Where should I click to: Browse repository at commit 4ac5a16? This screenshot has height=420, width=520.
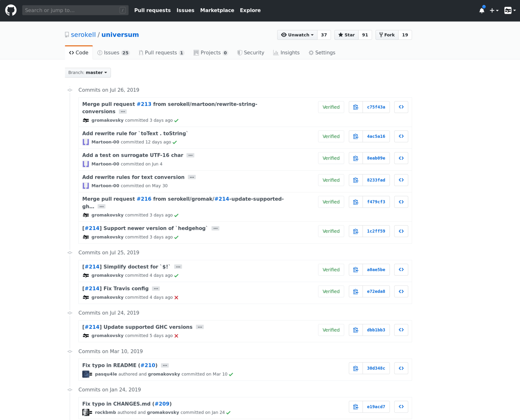tap(401, 136)
